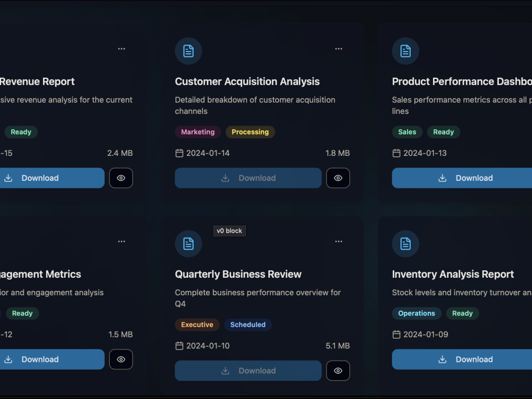Click the 1.8 MB file size

click(338, 153)
